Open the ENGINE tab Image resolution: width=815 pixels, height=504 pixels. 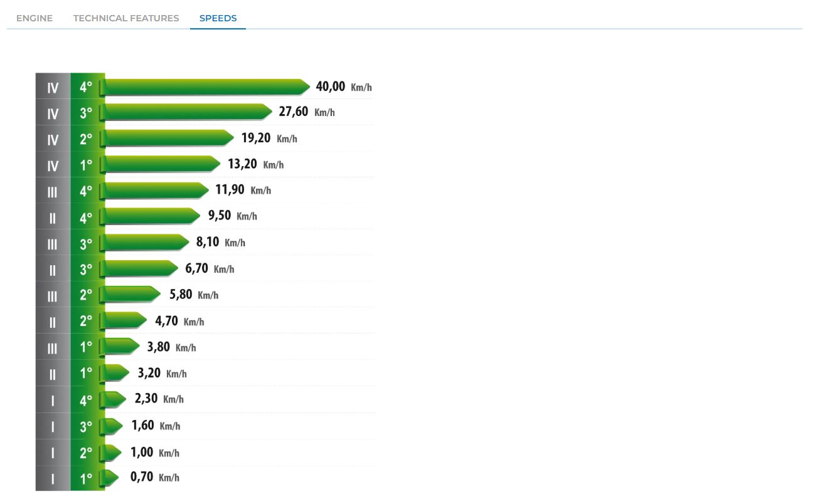click(35, 18)
